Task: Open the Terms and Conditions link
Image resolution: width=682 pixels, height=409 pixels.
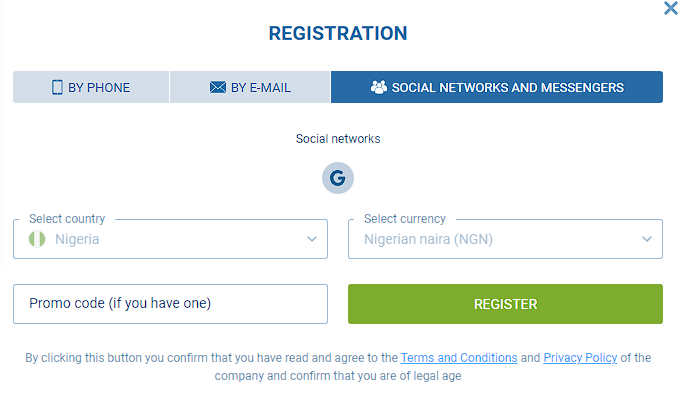Action: [459, 358]
